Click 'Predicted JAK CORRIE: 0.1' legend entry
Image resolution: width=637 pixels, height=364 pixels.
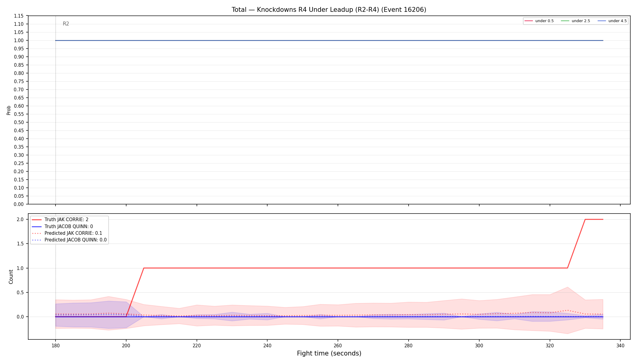[x=67, y=233]
